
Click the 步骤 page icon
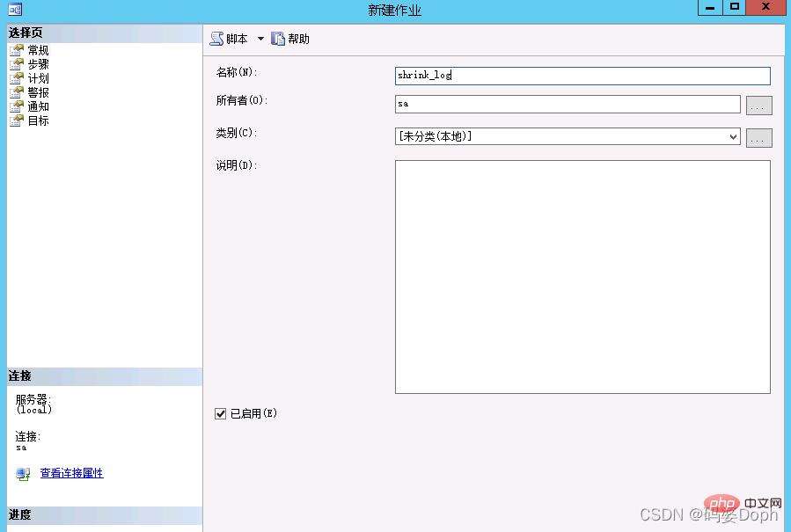(x=16, y=64)
